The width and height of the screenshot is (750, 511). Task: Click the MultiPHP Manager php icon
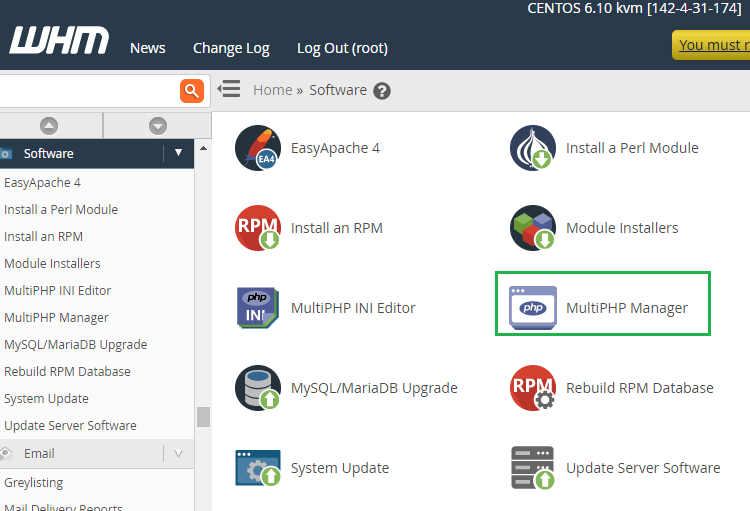pyautogui.click(x=533, y=308)
